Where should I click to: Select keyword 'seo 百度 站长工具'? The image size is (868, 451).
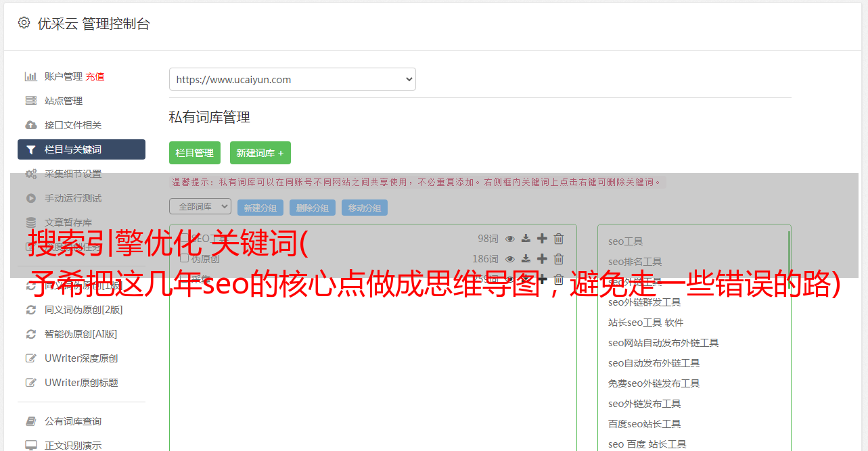pyautogui.click(x=647, y=444)
